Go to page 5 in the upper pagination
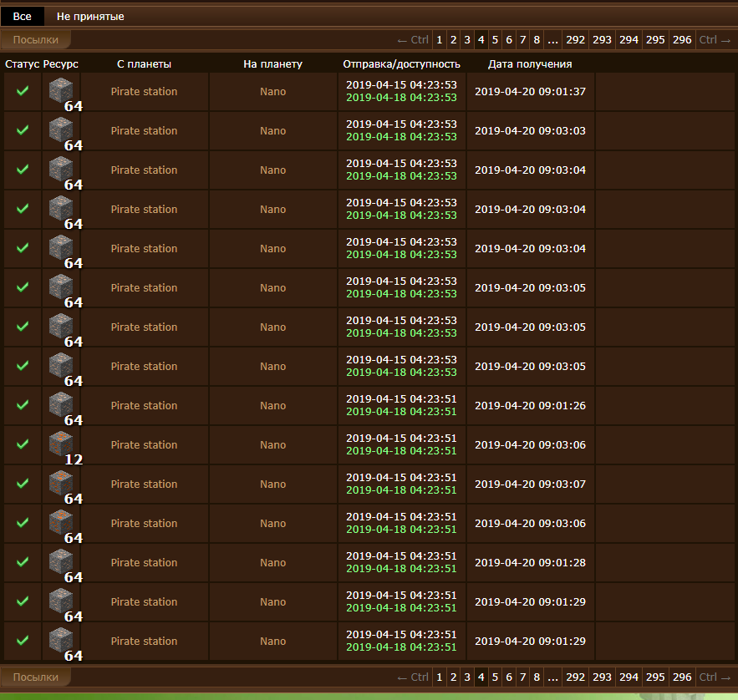Screen dimensions: 738x700 (496, 39)
